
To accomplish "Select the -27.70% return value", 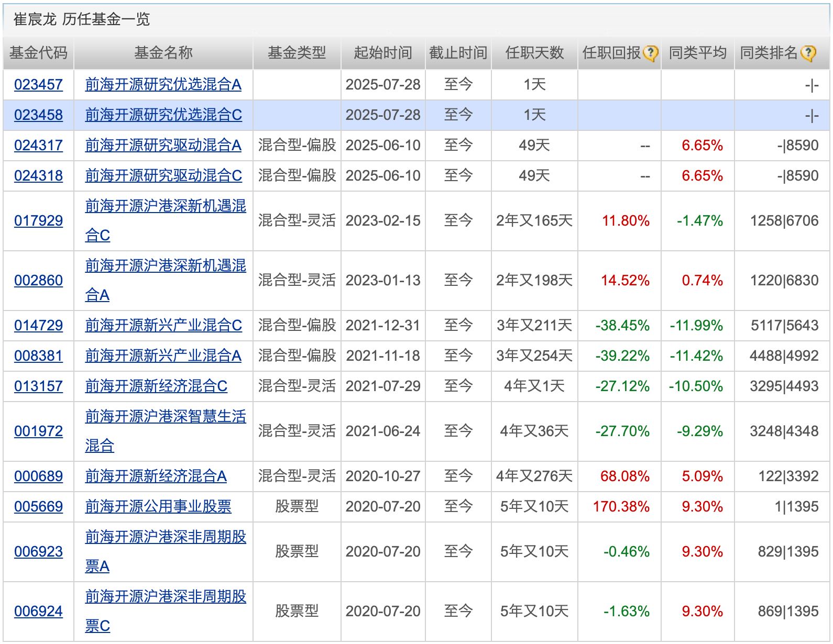I will click(622, 431).
